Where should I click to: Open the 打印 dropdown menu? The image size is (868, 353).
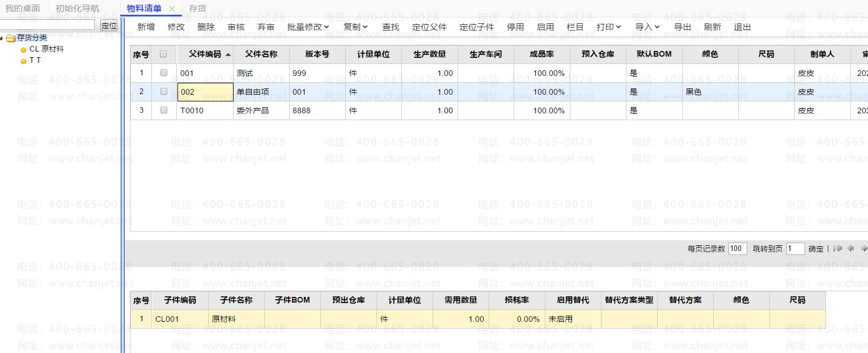click(609, 27)
